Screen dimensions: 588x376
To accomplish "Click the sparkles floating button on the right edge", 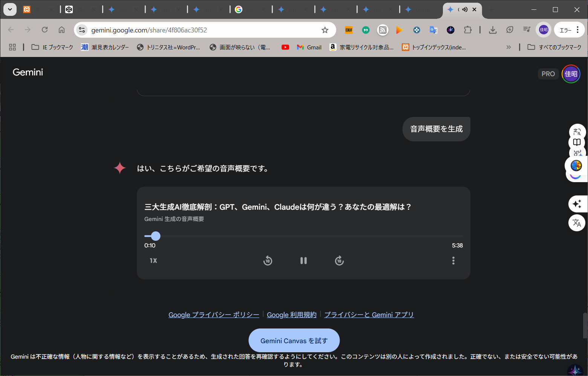I will pyautogui.click(x=577, y=204).
